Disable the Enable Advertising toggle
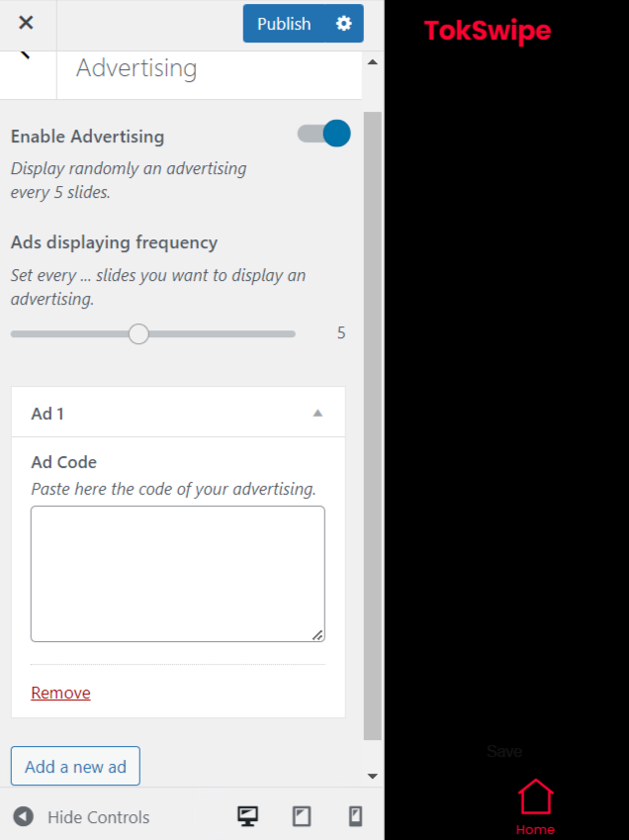 324,134
